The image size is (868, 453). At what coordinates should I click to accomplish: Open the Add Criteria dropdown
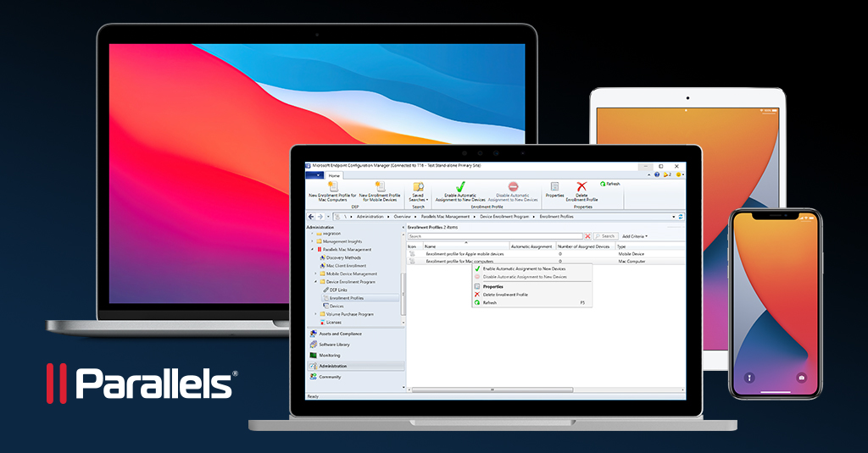(x=634, y=236)
